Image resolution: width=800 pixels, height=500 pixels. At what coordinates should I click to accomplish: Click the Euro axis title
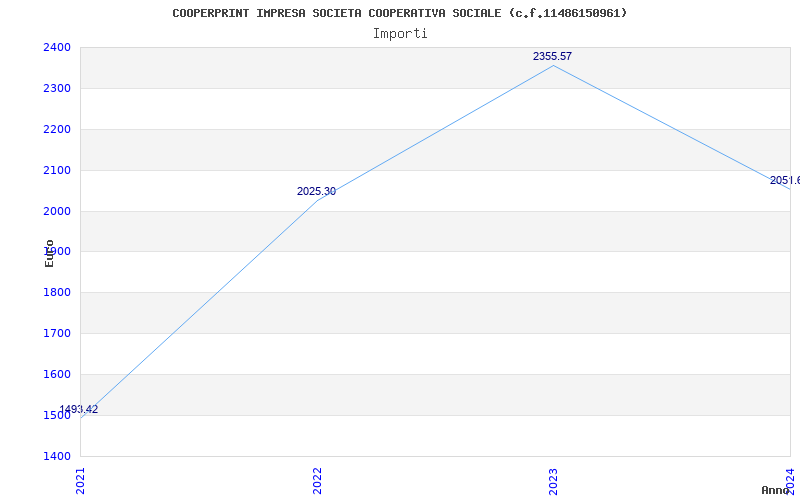point(49,254)
